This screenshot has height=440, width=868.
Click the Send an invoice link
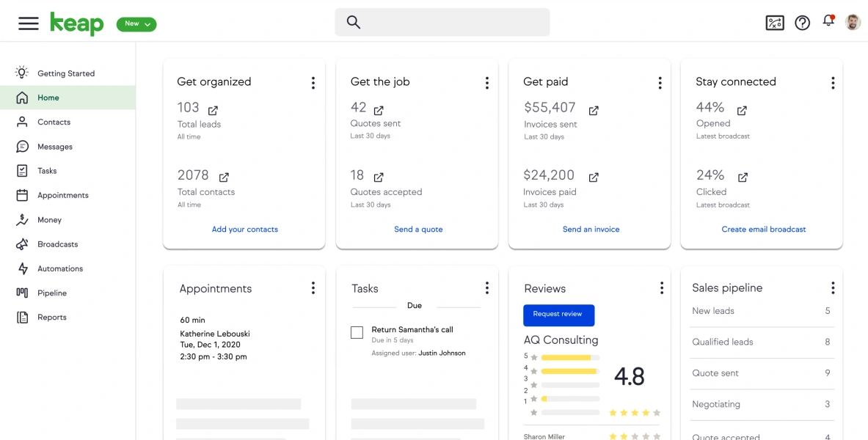pyautogui.click(x=591, y=230)
